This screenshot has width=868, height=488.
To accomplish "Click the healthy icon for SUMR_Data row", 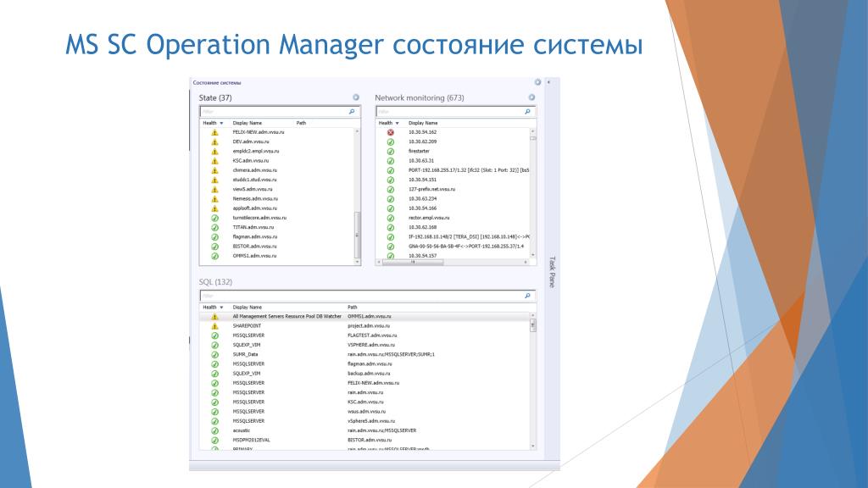I will pyautogui.click(x=214, y=355).
